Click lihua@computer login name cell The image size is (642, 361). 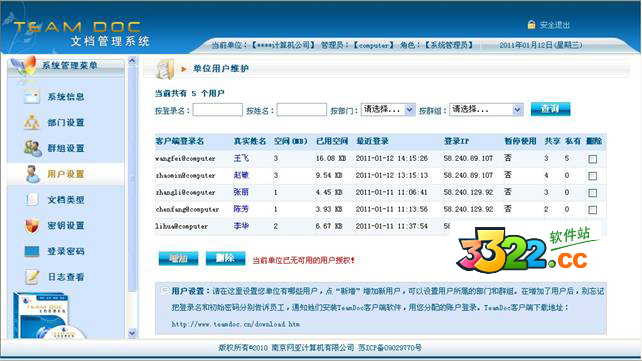[182, 226]
